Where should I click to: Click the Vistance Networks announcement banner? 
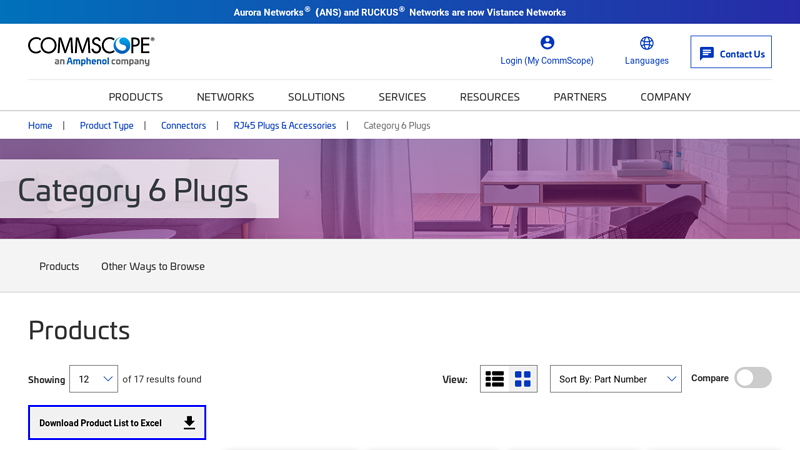tap(400, 12)
